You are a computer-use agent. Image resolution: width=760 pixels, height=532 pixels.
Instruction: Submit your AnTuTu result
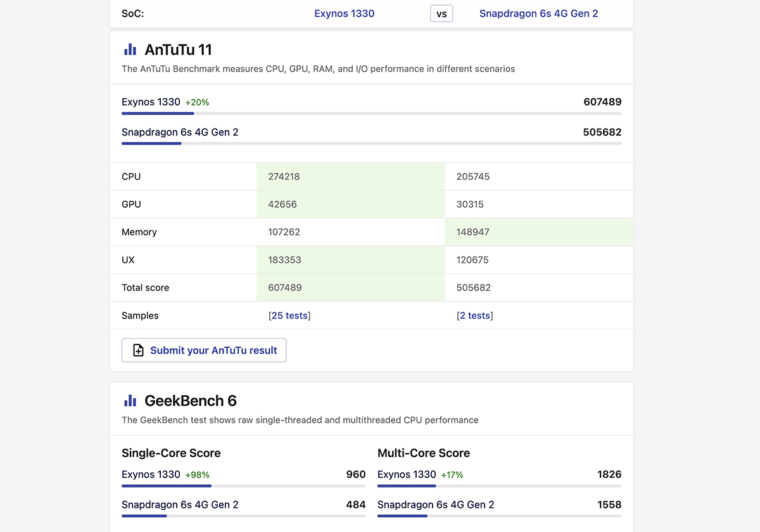pos(204,350)
